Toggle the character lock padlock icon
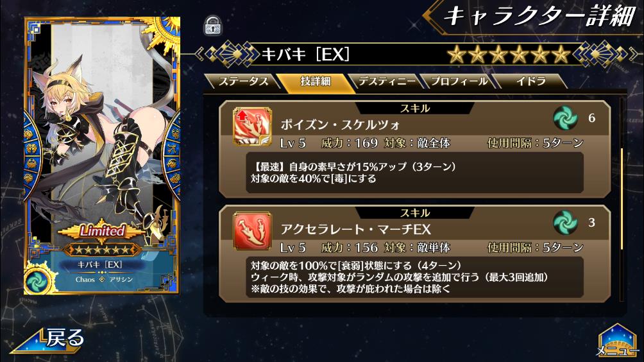The width and height of the screenshot is (644, 362). point(213,26)
